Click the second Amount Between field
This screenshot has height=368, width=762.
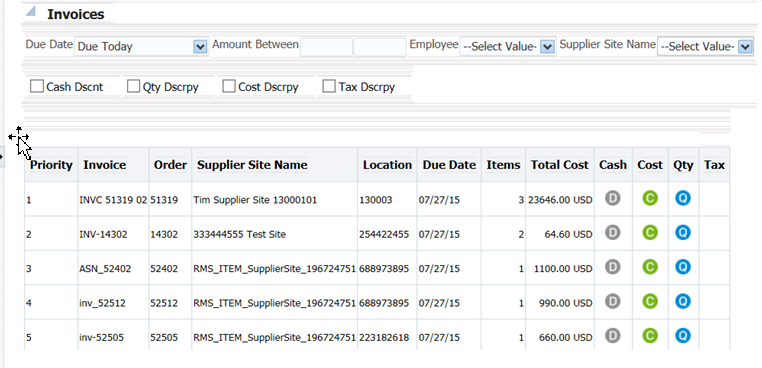point(380,47)
